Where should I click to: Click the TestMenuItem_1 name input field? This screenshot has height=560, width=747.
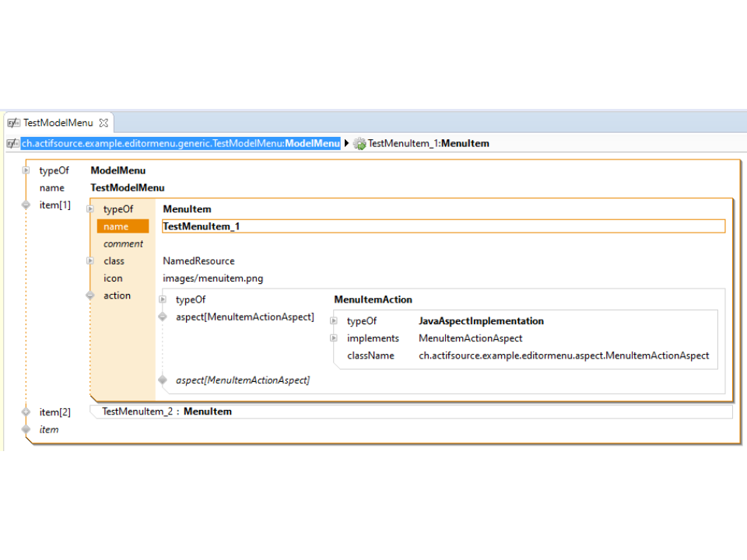pyautogui.click(x=443, y=226)
